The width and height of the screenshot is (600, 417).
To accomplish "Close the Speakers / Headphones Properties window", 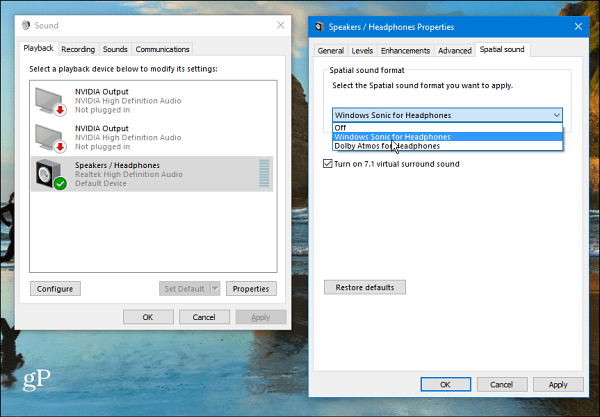I will click(578, 26).
